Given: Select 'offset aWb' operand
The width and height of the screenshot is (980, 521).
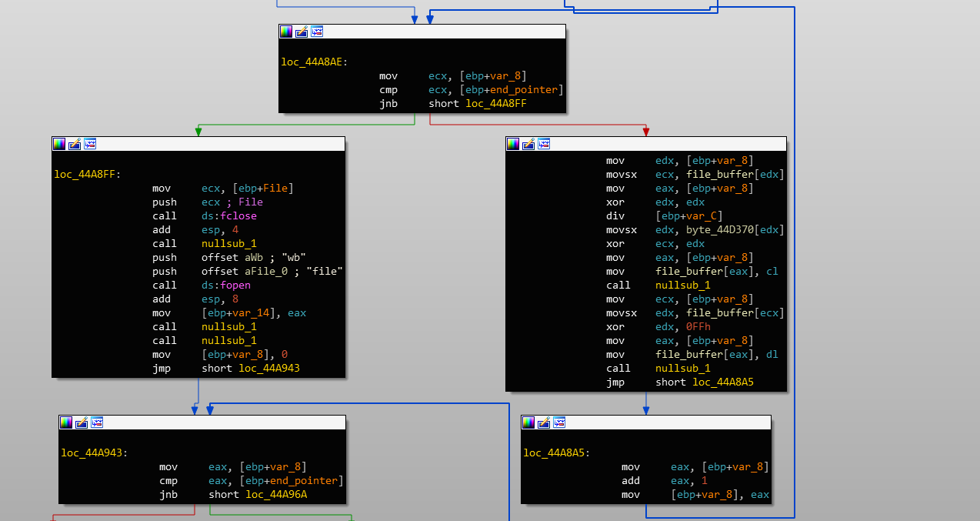Looking at the screenshot, I should 232,258.
